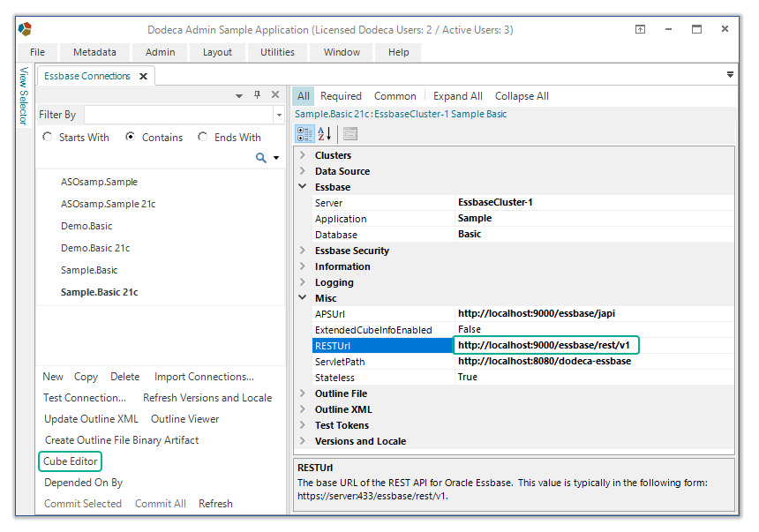
Task: Open the Filter By combo dropdown arrow
Action: tap(279, 115)
